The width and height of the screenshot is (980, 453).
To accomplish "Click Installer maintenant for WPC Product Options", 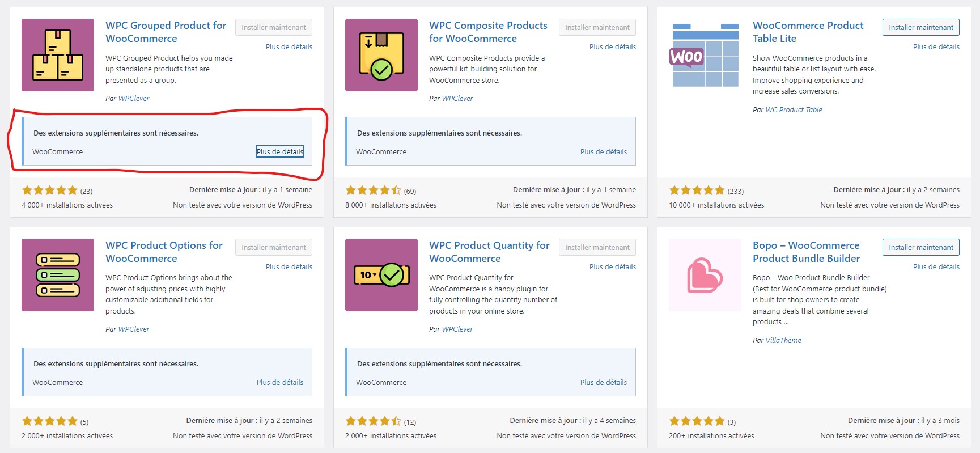I will pos(274,247).
